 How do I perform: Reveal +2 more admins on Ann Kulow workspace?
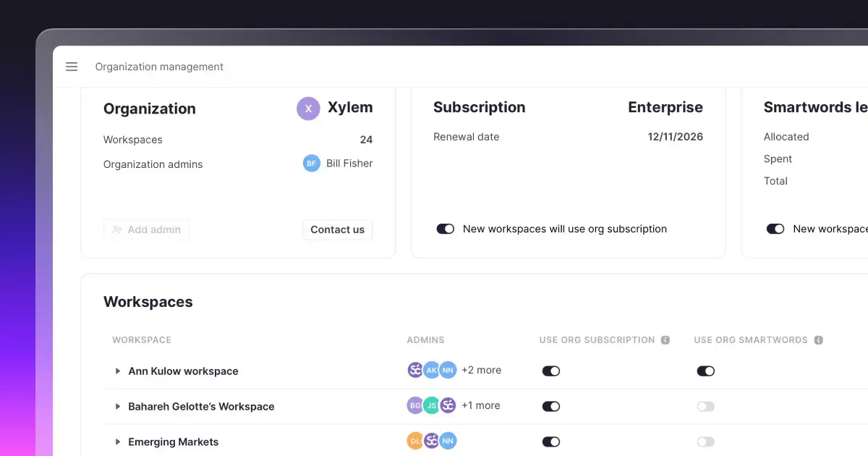(482, 370)
